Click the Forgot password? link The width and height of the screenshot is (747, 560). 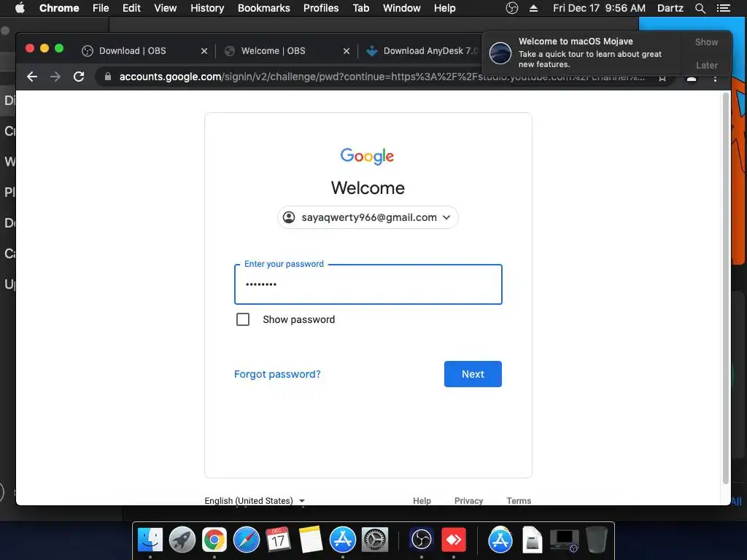tap(277, 374)
